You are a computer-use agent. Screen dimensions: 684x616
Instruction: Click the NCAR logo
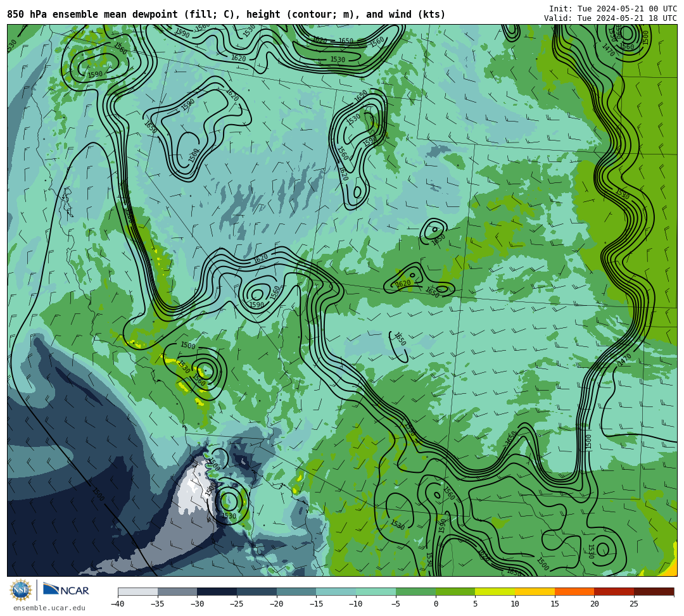pos(66,590)
